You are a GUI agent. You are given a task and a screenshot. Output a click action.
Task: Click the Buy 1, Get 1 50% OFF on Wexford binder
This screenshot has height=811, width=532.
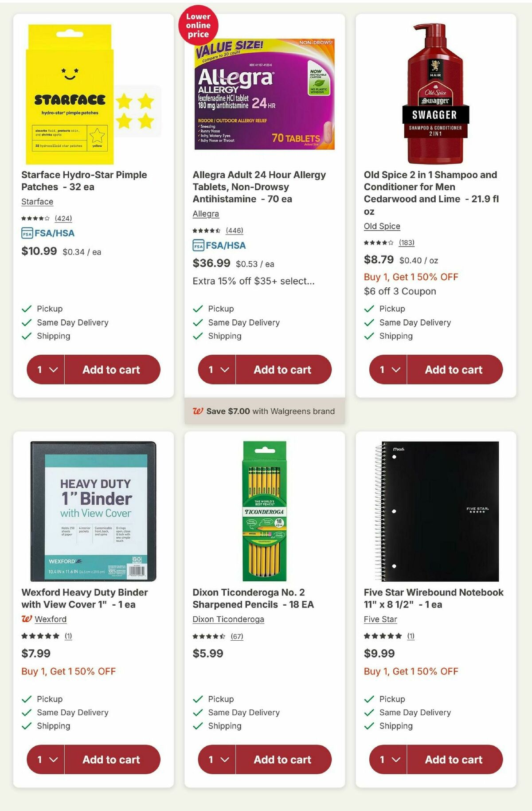click(68, 671)
